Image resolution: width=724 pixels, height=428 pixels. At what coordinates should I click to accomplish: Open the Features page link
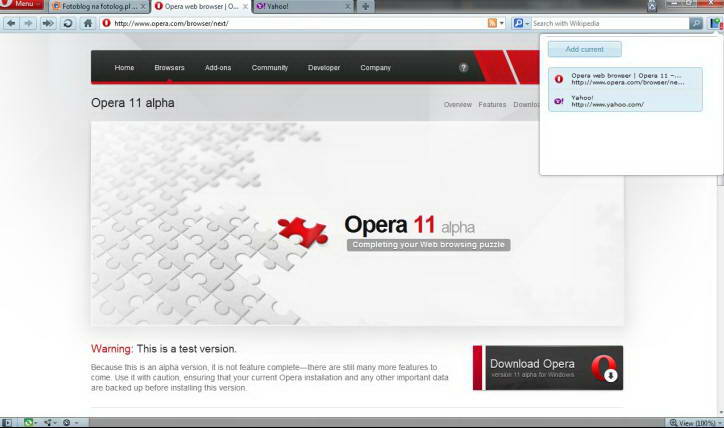pyautogui.click(x=492, y=105)
